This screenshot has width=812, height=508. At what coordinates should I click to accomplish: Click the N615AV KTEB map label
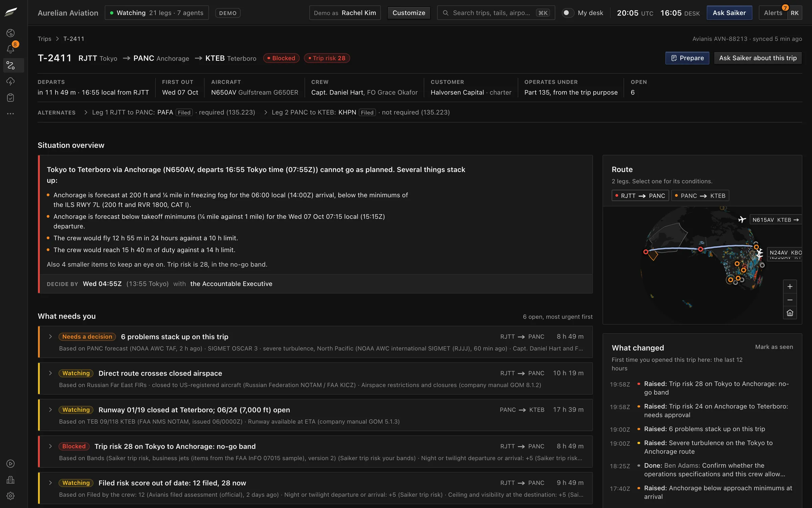(x=775, y=220)
